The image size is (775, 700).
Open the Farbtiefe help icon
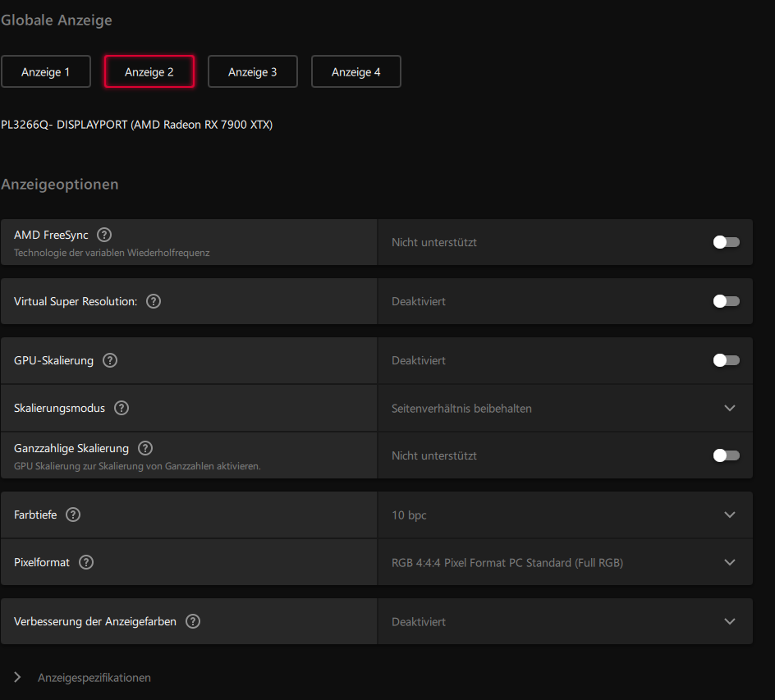73,515
